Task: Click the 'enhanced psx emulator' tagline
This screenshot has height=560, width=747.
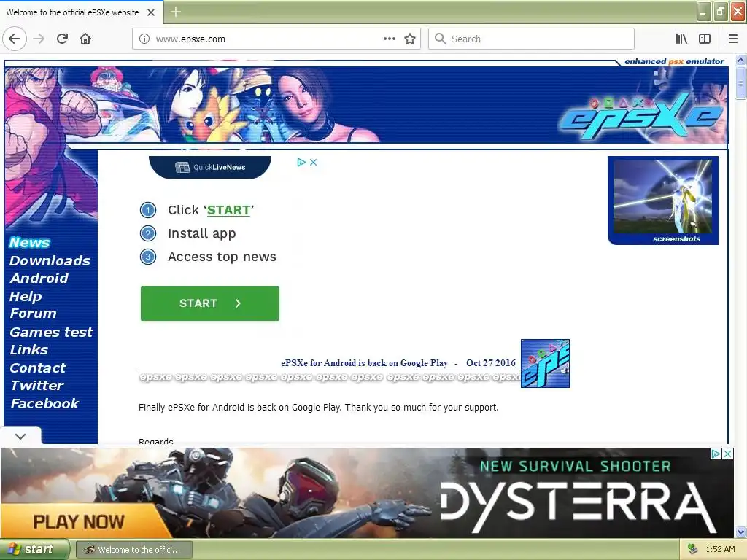Action: click(673, 61)
